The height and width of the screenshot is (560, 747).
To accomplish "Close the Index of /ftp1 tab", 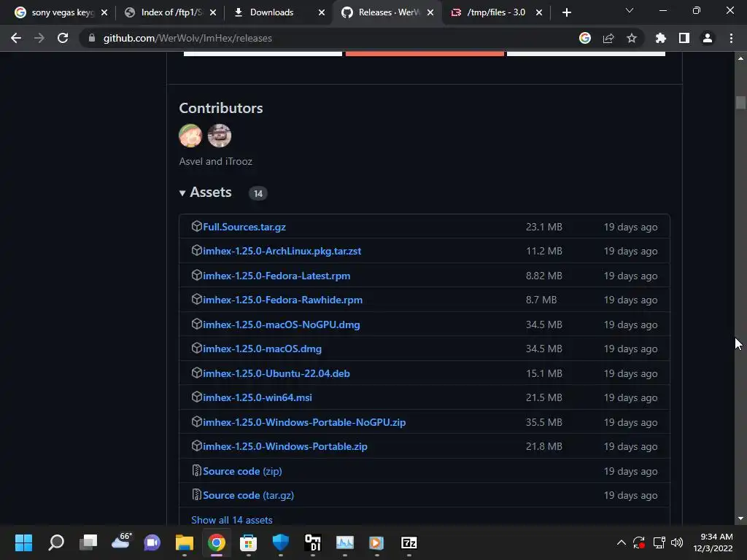I will pyautogui.click(x=213, y=12).
